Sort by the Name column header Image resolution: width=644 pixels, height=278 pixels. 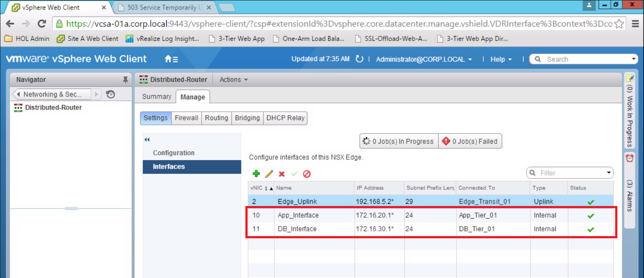(314, 188)
